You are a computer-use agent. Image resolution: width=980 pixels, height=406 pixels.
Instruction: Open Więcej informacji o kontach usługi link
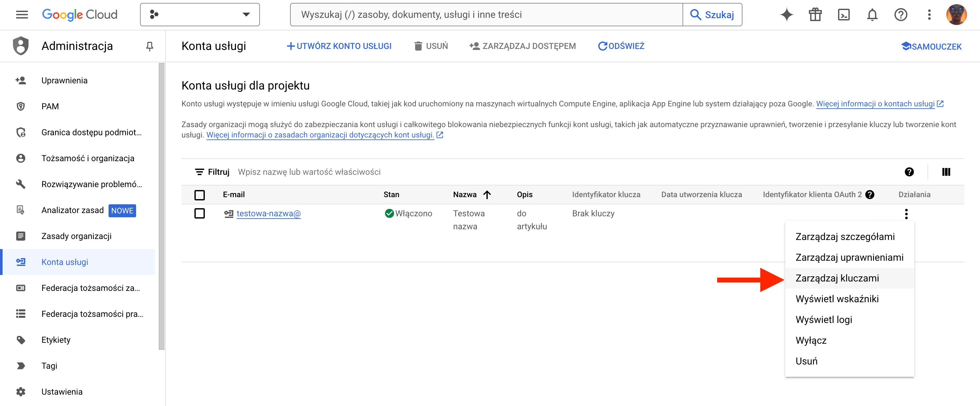879,103
